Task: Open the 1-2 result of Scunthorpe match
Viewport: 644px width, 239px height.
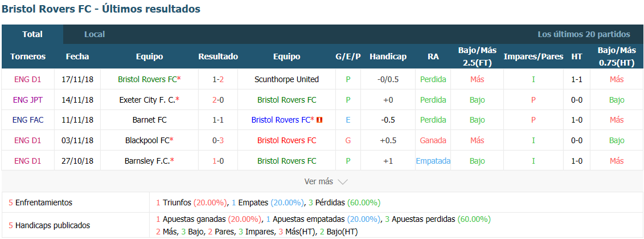Action: pos(218,79)
